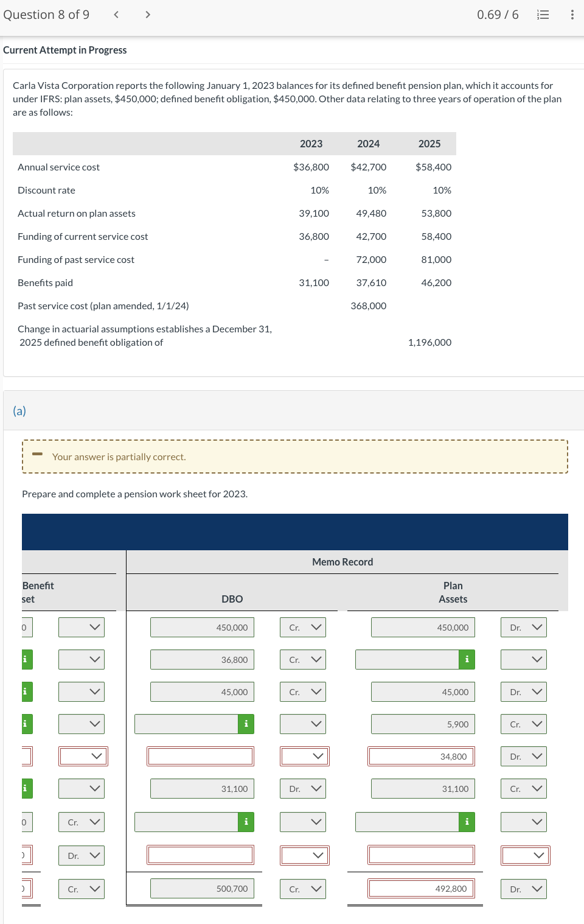Open the question list icon
Screen dimensions: 584x924
[x=543, y=15]
